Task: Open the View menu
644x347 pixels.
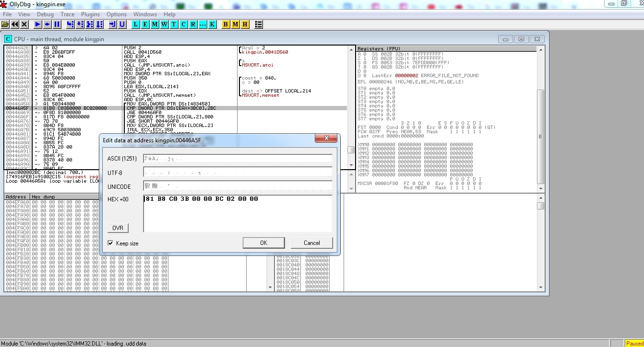Action: 24,14
